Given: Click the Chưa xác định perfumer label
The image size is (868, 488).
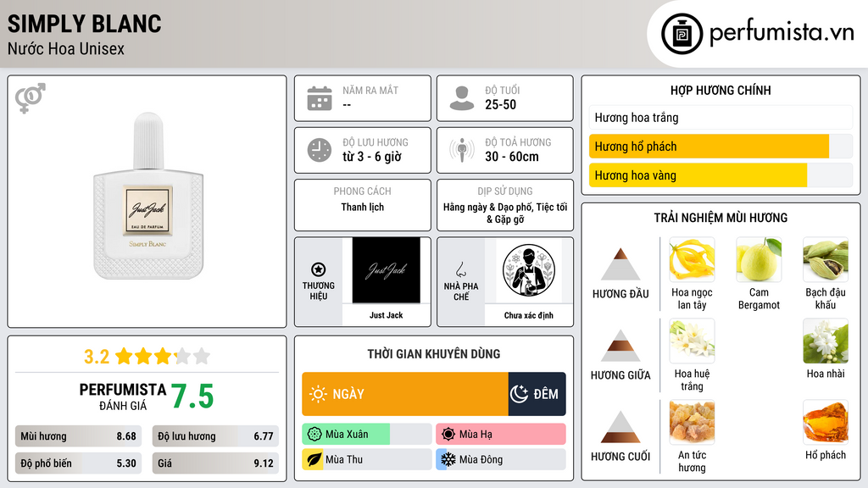Looking at the screenshot, I should coord(529,315).
